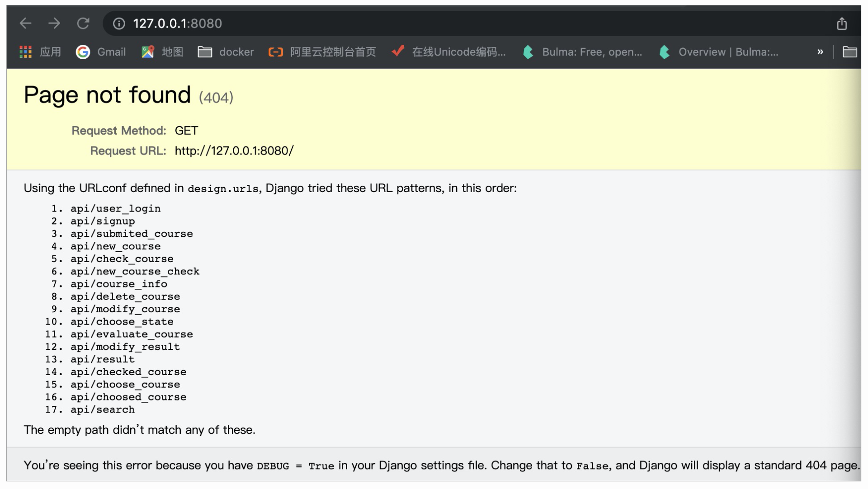Open the Bulma: Free, open... bookmark

click(x=583, y=52)
